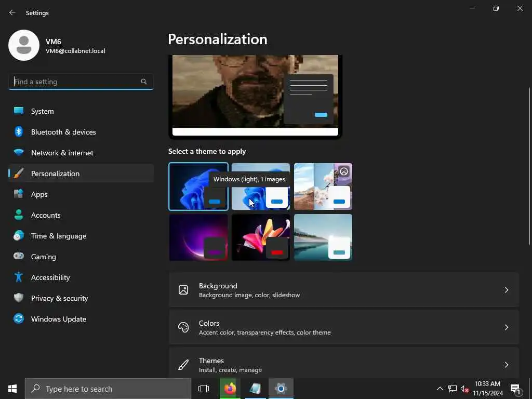The image size is (532, 399).
Task: Select the Accessibility label
Action: (50, 277)
